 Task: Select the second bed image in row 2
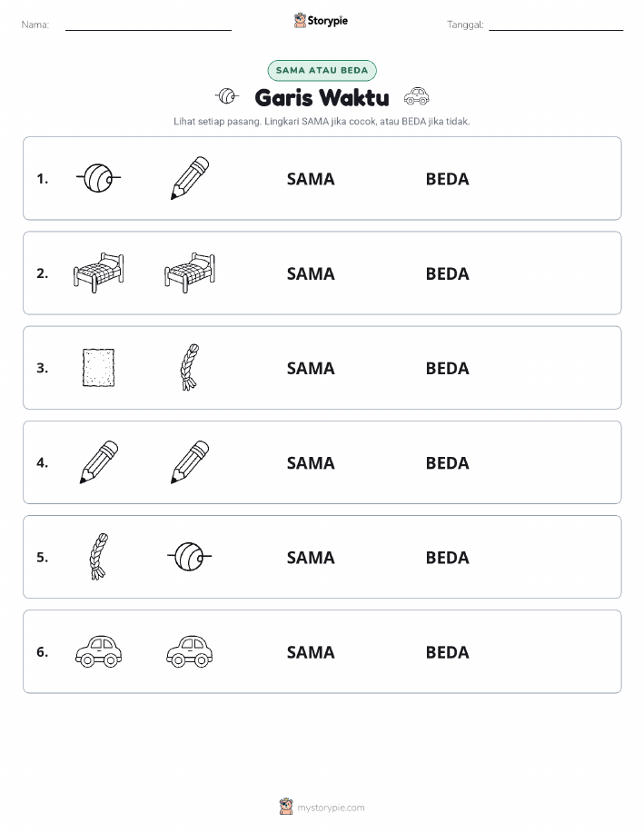[190, 273]
